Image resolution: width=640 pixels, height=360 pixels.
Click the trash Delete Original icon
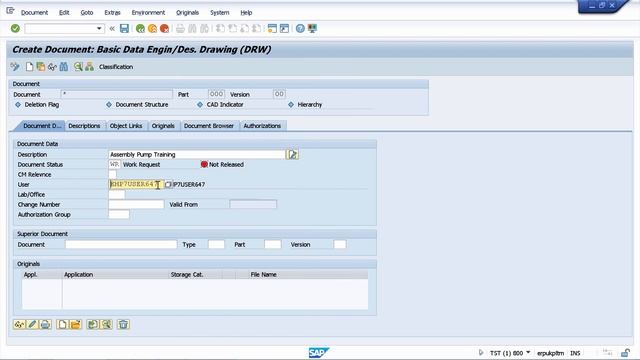click(123, 324)
